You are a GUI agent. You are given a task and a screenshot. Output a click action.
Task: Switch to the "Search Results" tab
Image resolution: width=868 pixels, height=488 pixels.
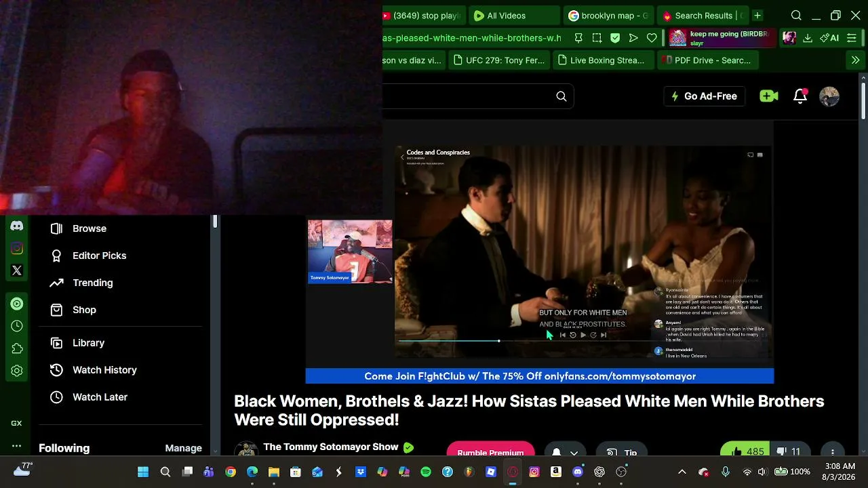pos(702,16)
